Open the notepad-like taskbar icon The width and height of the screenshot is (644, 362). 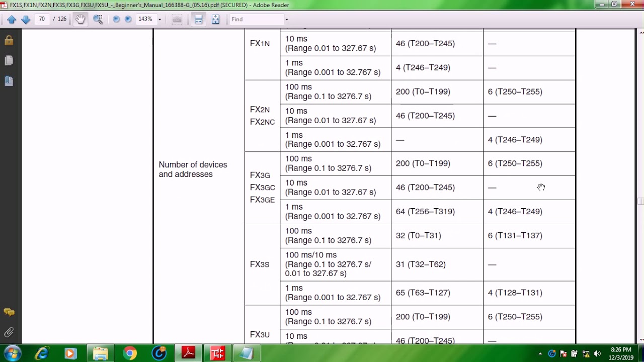tap(247, 353)
